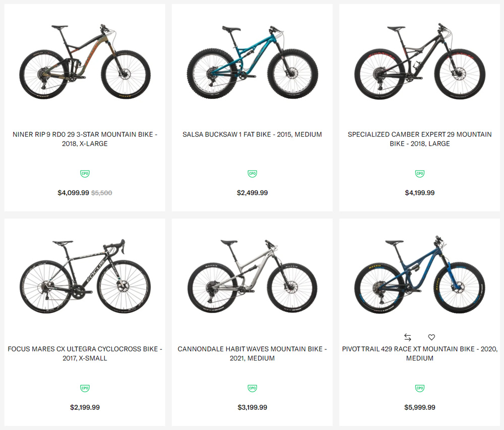Click the CPO badge under Cannondale Habit
Viewport: 504px width, 430px height.
[x=252, y=388]
